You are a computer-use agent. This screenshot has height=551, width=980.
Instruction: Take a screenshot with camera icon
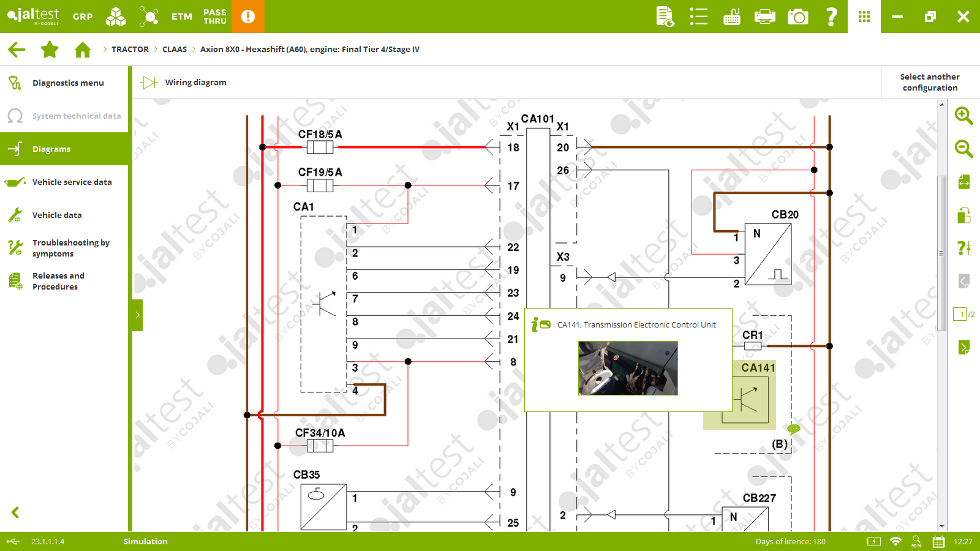(797, 17)
